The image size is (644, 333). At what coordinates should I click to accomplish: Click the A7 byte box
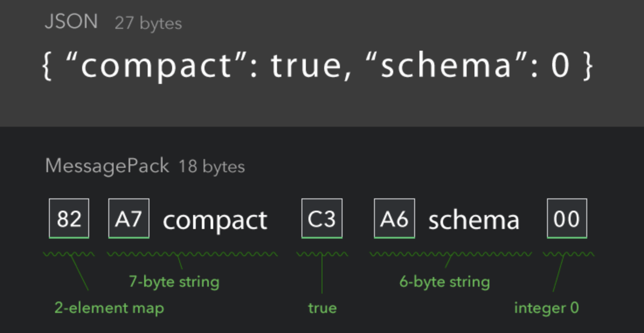pos(129,219)
